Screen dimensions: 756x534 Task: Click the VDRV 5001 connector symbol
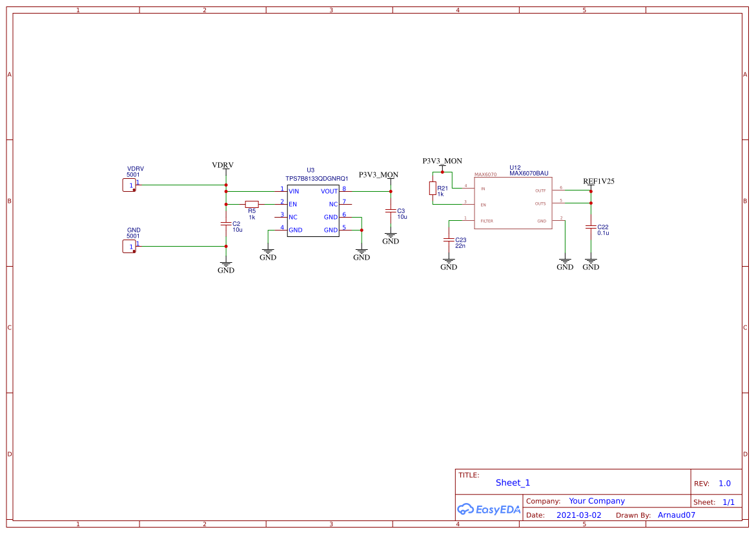coord(130,185)
